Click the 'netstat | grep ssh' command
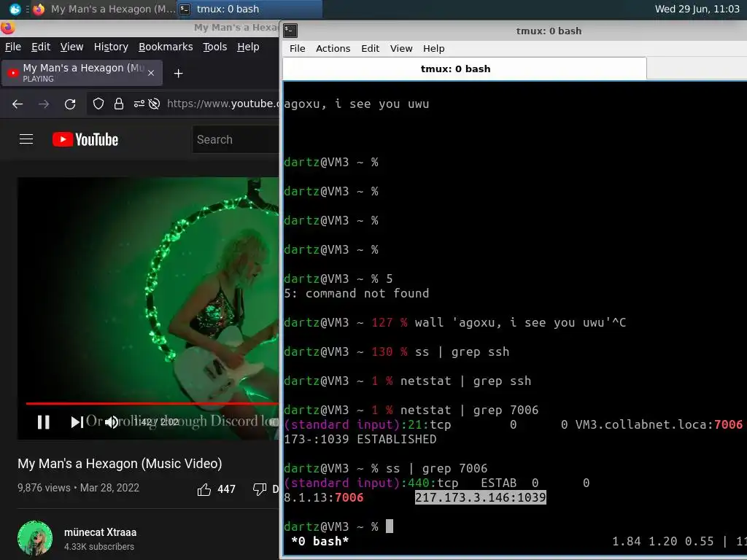 click(x=465, y=381)
